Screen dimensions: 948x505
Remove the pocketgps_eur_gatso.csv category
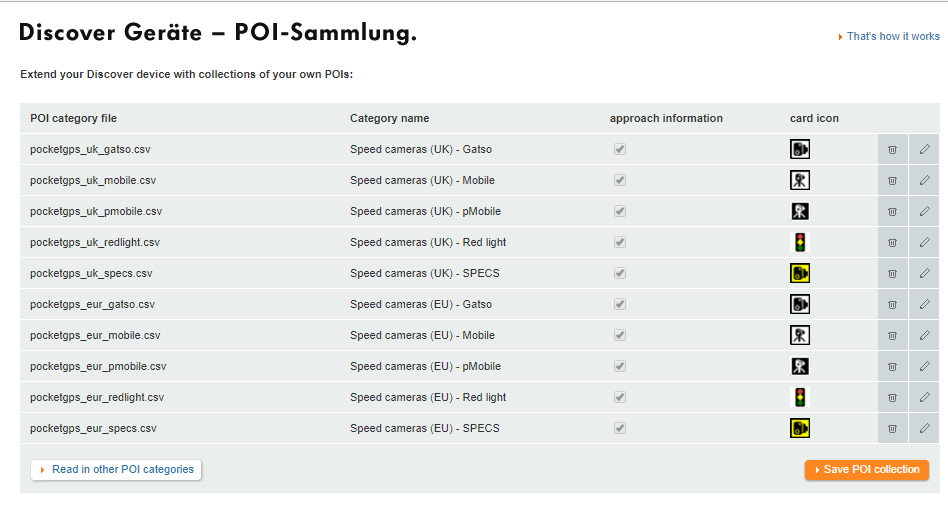tap(892, 304)
